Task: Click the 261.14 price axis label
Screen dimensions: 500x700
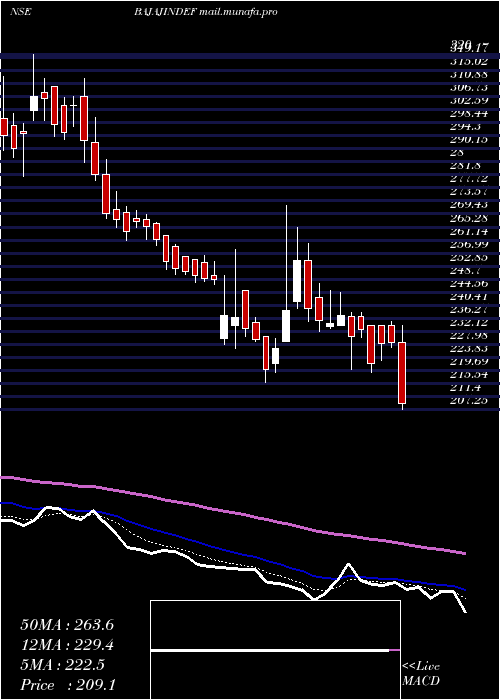Action: pos(469,231)
